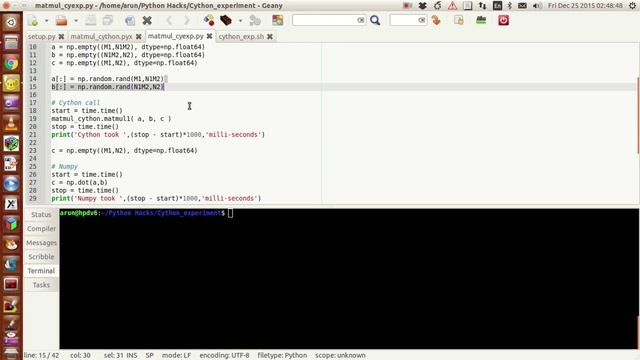Open preferences from toolbar
This screenshot has height=360, width=640.
pos(481,20)
